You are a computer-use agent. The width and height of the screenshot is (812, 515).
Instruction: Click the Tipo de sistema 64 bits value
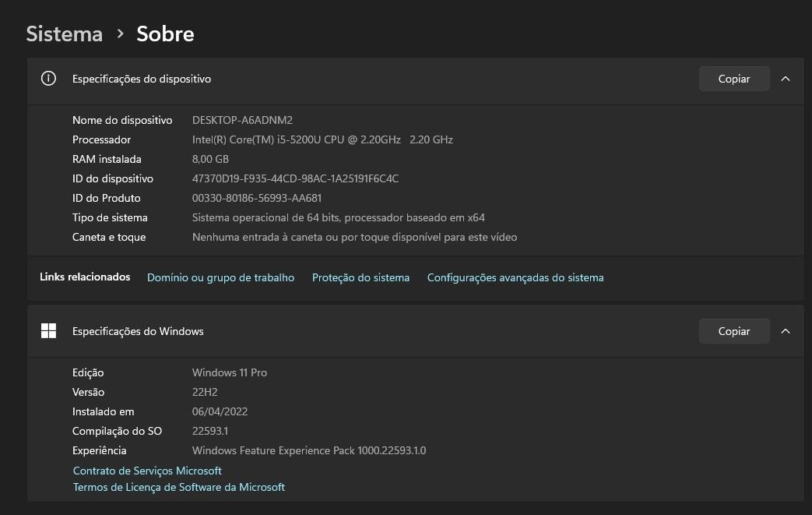point(338,217)
